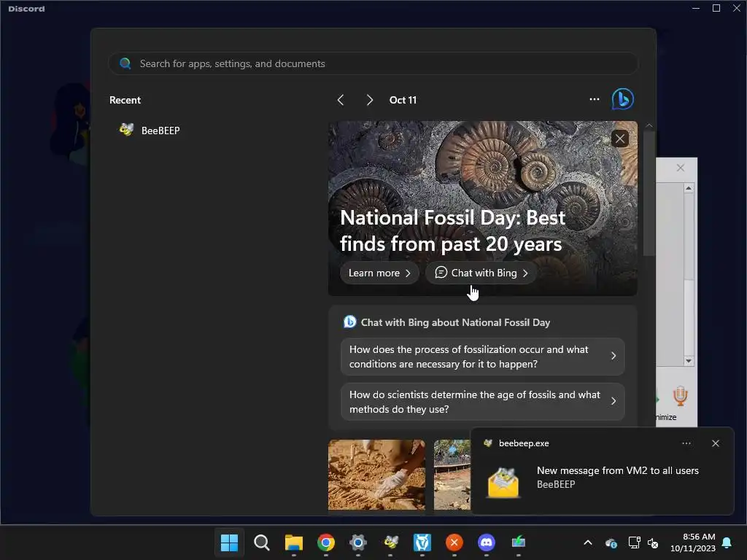Expand chevron on age of fossils question

(613, 402)
